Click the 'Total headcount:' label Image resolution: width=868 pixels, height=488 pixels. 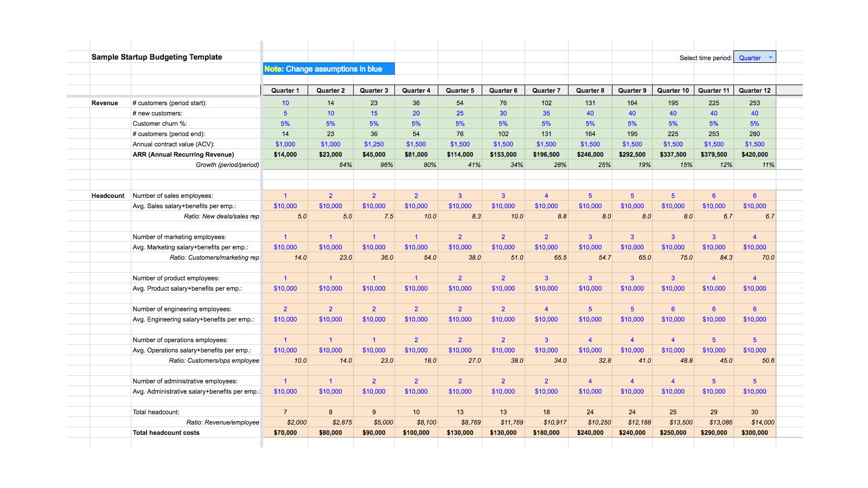click(156, 412)
